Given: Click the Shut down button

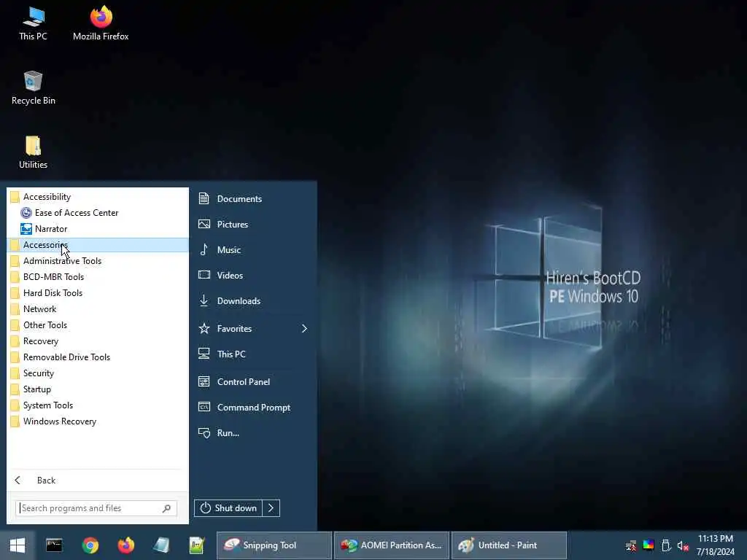Looking at the screenshot, I should point(228,508).
